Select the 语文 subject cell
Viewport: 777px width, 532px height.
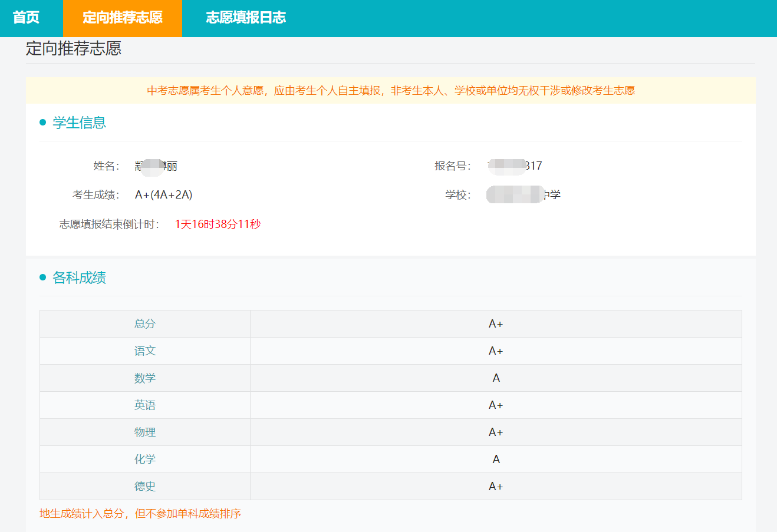[145, 351]
